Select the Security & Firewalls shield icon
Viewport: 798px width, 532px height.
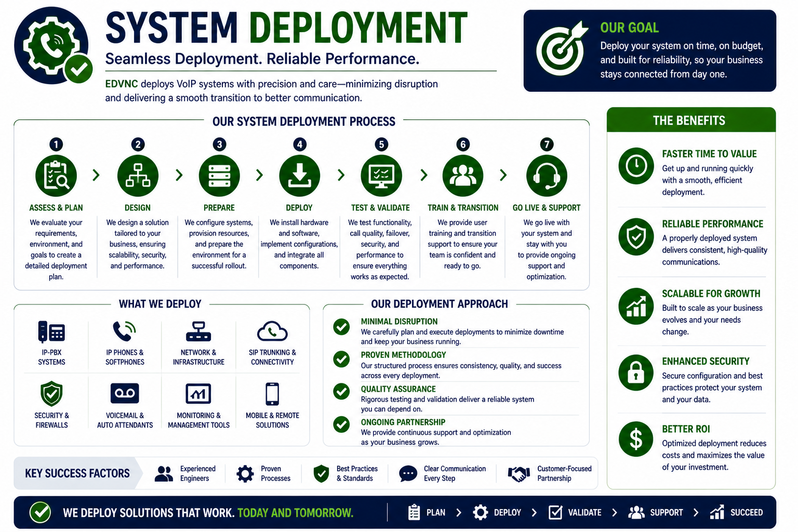coord(51,394)
